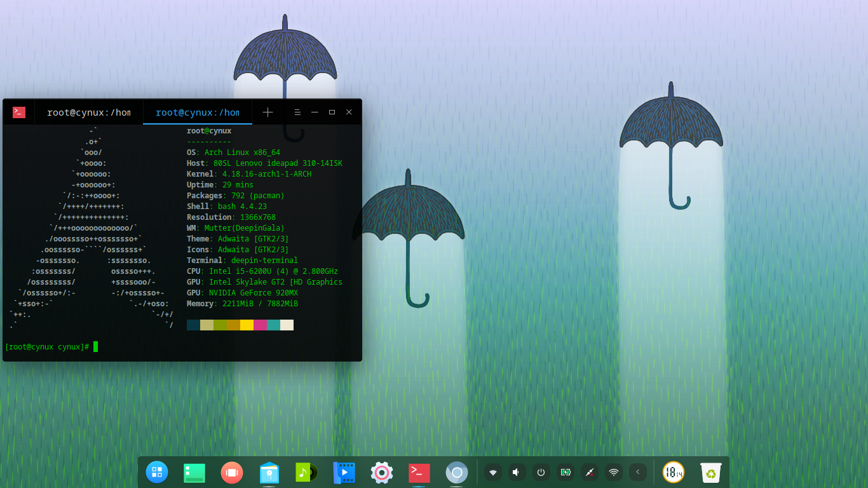Open the Deepin Launcher in the dock
868x488 pixels.
pyautogui.click(x=157, y=472)
